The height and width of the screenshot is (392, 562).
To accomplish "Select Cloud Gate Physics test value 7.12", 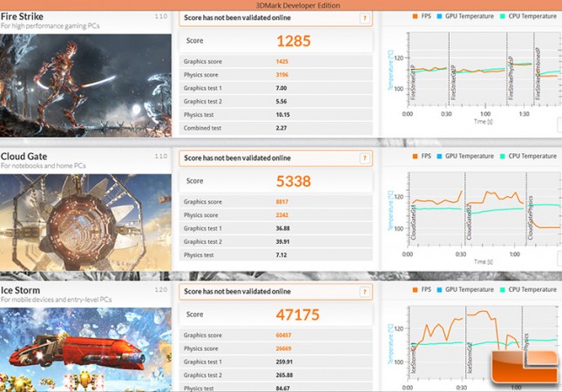I will tap(281, 255).
